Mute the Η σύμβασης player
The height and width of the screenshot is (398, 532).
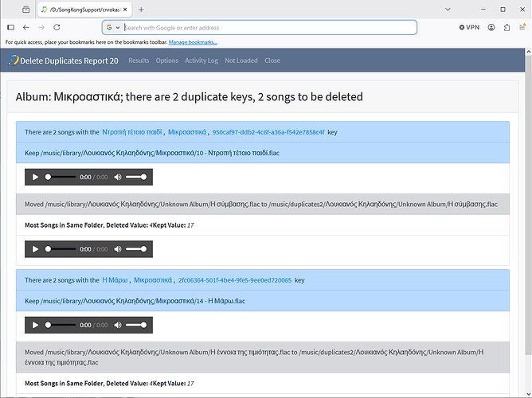tap(118, 249)
